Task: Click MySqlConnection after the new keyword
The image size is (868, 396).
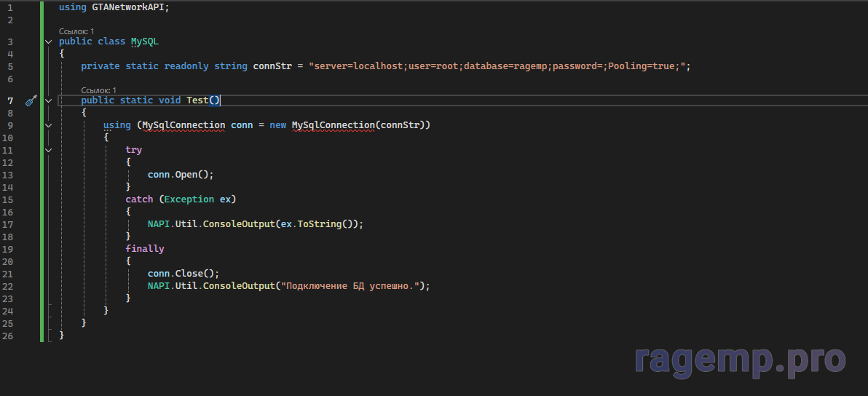Action: click(x=333, y=125)
